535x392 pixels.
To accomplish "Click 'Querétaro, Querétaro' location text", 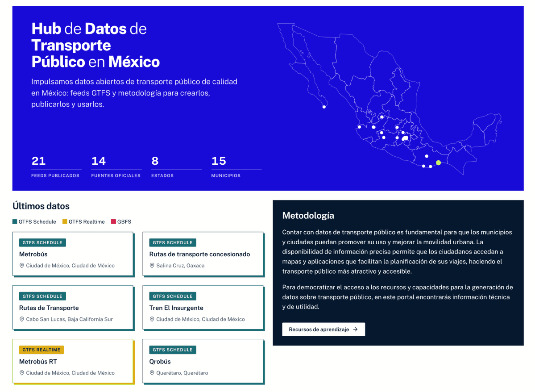I will [x=182, y=372].
